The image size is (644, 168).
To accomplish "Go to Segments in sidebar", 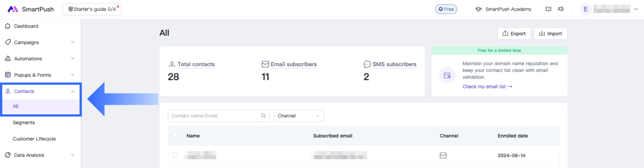I will 24,123.
